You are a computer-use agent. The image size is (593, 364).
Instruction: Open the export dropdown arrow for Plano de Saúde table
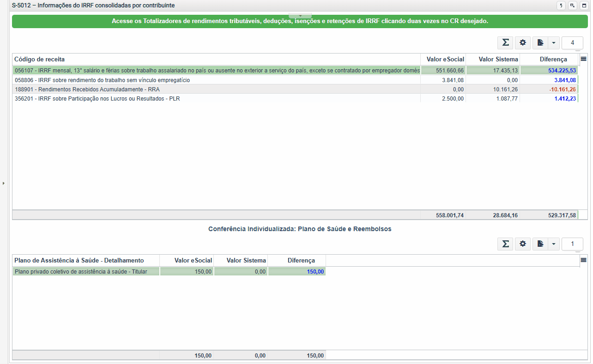click(x=553, y=244)
